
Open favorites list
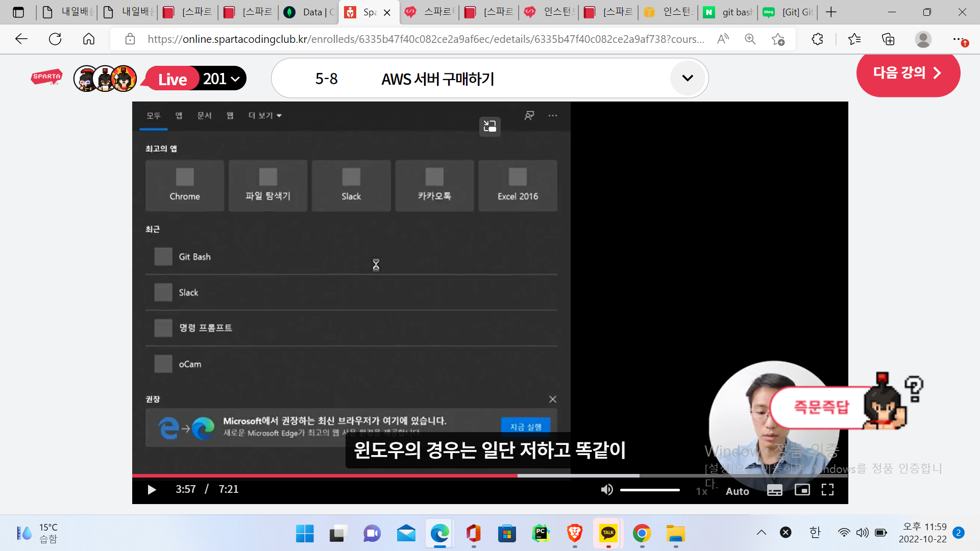(854, 39)
